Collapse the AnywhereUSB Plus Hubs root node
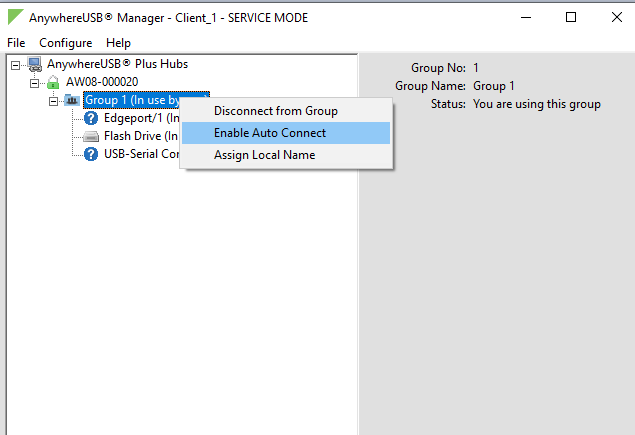The image size is (635, 435). 16,65
